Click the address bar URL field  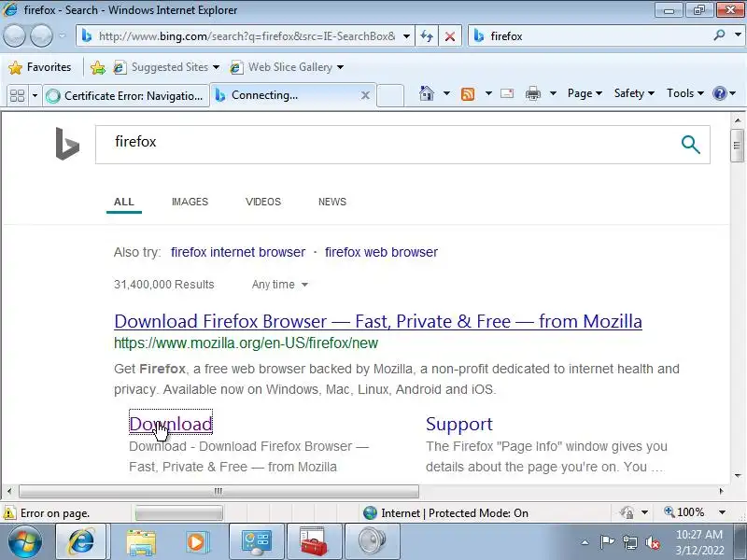(x=246, y=36)
